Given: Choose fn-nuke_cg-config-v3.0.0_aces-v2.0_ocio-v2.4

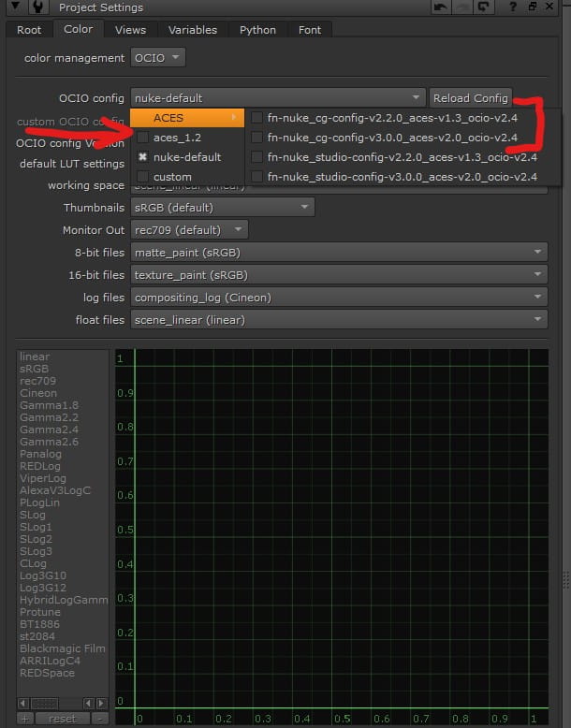Looking at the screenshot, I should (x=403, y=138).
